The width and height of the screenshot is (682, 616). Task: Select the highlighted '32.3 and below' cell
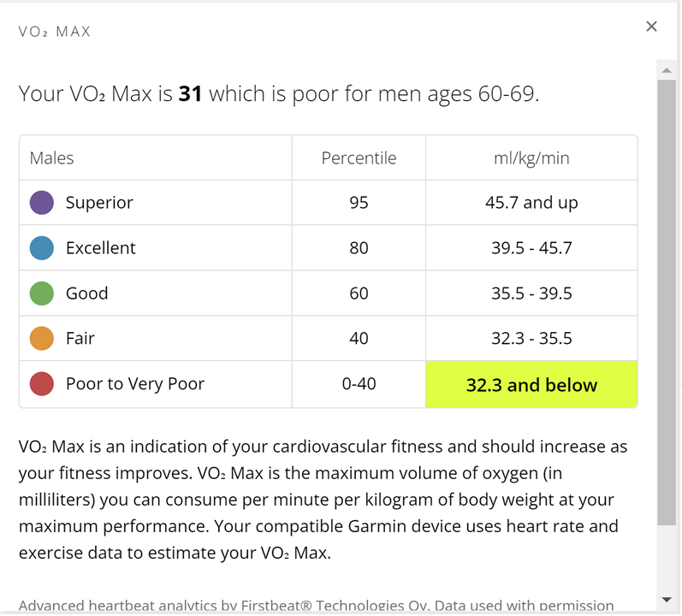tap(531, 384)
